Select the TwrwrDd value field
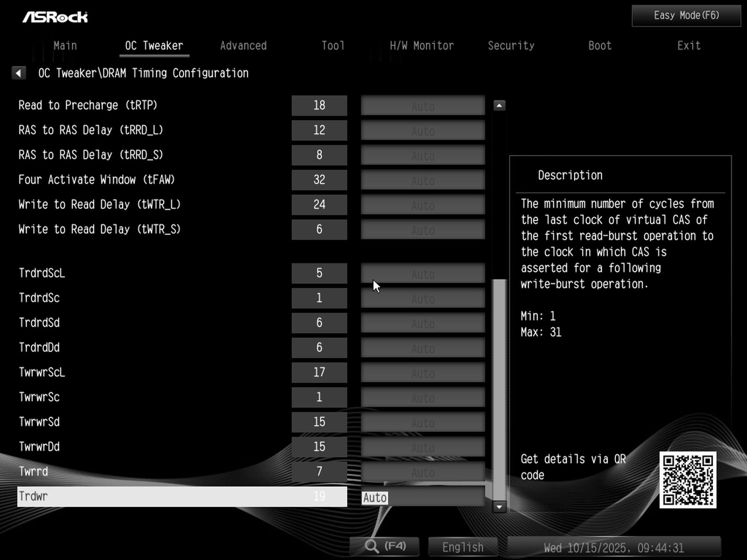The image size is (747, 560). click(x=319, y=446)
